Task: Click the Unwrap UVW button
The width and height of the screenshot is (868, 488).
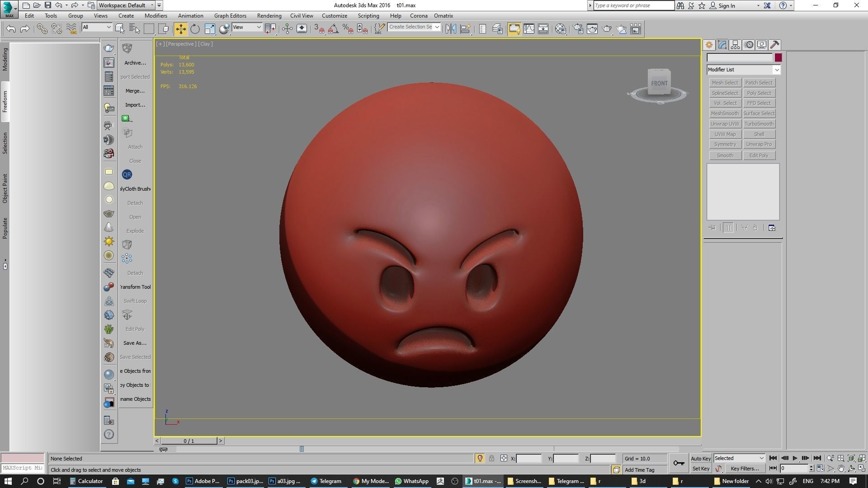Action: (725, 124)
